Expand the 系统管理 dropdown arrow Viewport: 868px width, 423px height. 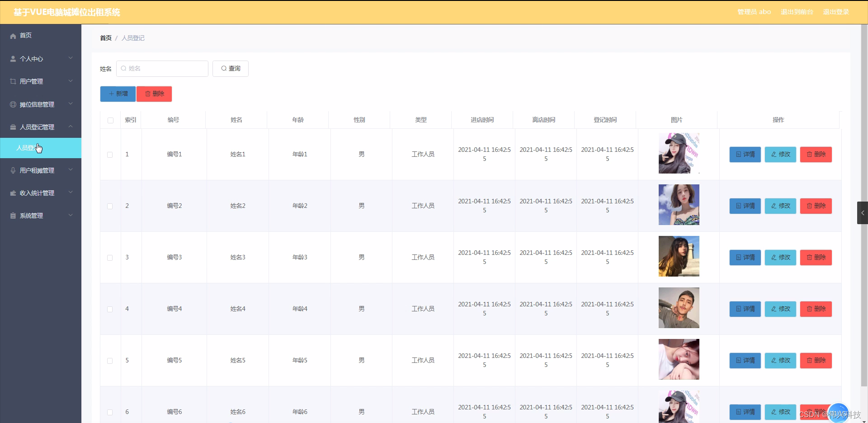pyautogui.click(x=71, y=216)
